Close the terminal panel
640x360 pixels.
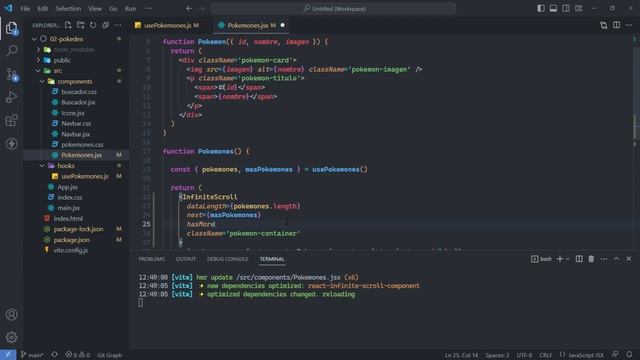[629, 259]
